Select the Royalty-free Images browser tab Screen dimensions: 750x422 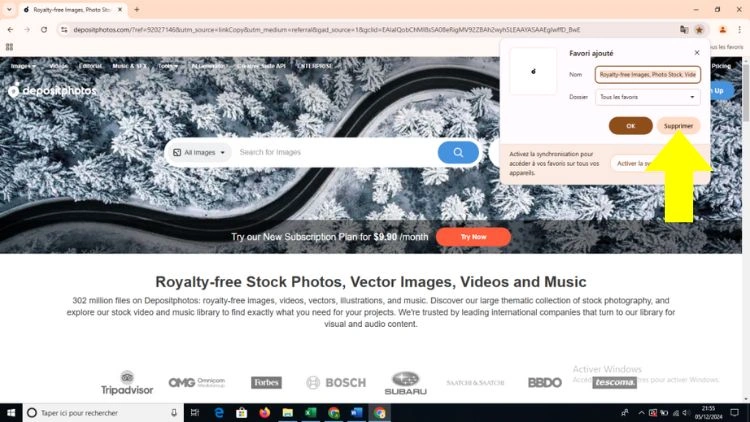click(x=73, y=10)
